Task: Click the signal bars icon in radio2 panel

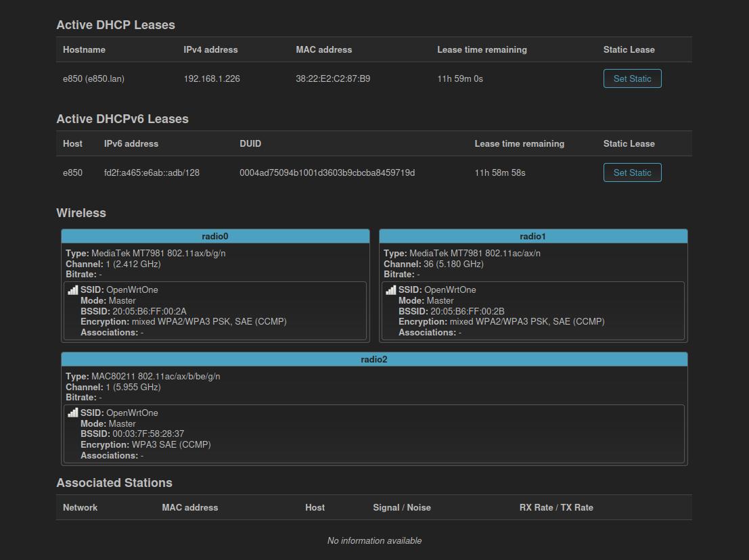Action: tap(73, 413)
